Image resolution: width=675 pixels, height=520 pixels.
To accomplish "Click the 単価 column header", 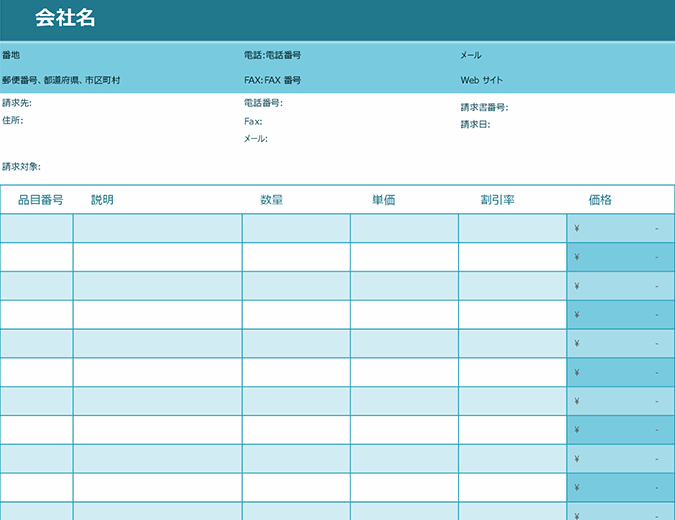I will coord(384,200).
